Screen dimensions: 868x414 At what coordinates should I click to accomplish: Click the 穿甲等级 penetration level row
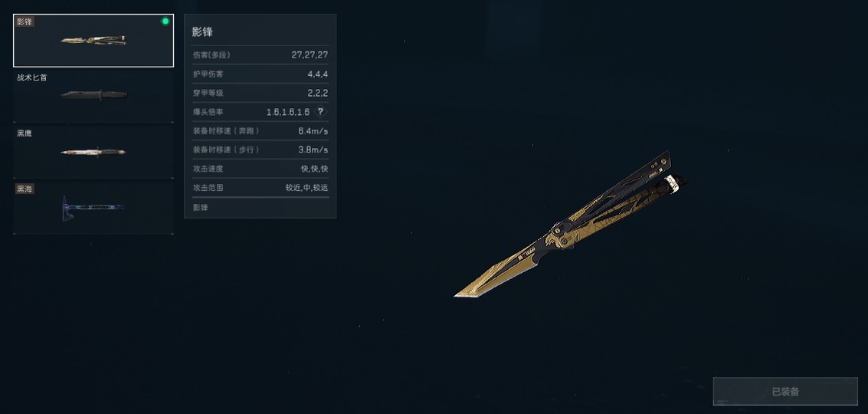[260, 93]
